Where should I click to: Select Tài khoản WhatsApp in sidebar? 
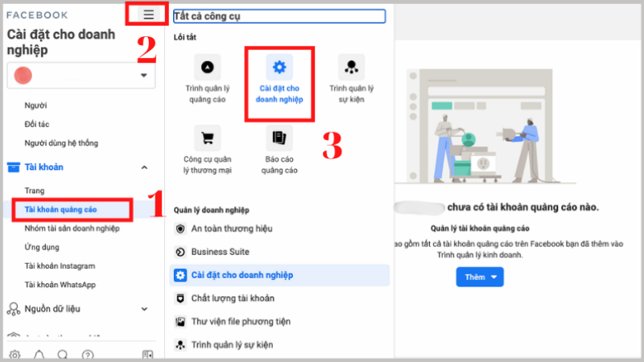click(x=60, y=285)
